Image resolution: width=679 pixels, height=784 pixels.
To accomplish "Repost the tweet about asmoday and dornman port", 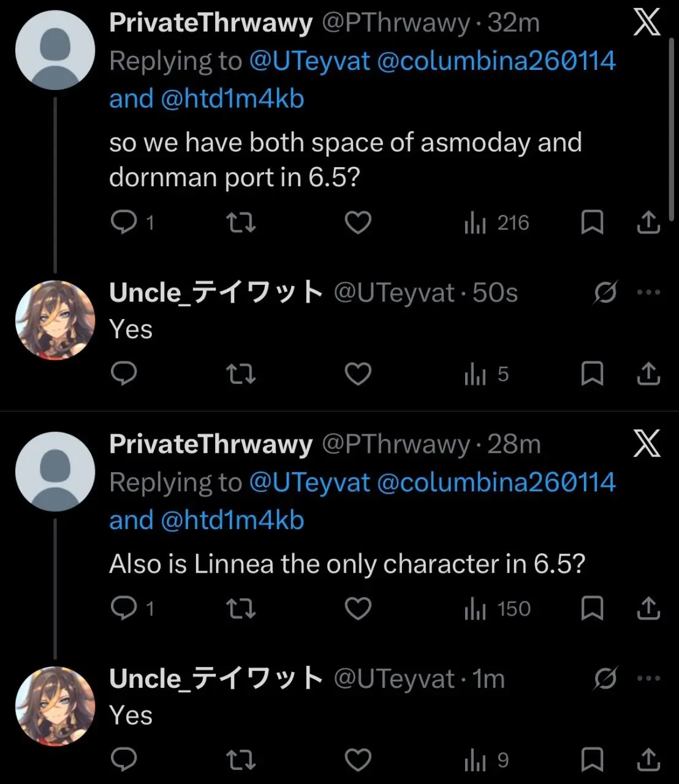I will tap(241, 222).
